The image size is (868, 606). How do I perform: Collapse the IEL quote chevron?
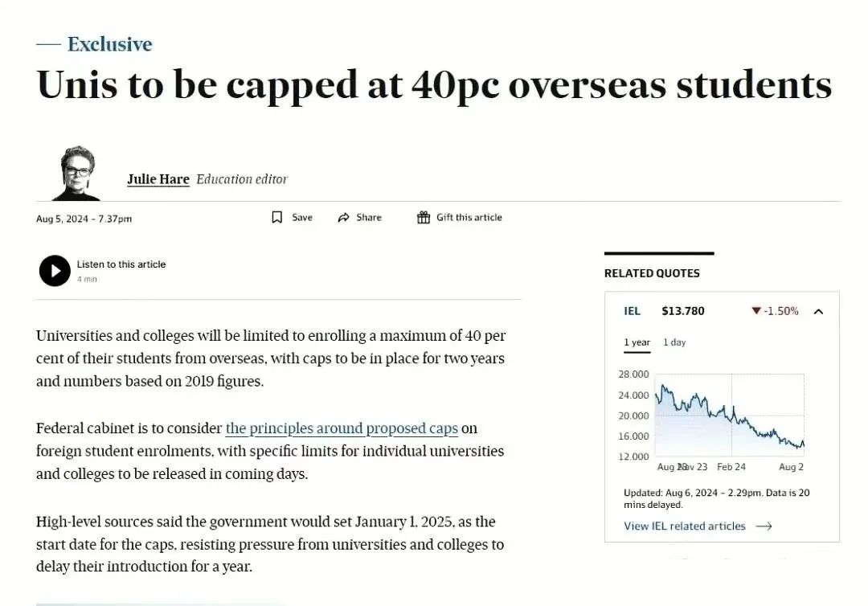[818, 311]
